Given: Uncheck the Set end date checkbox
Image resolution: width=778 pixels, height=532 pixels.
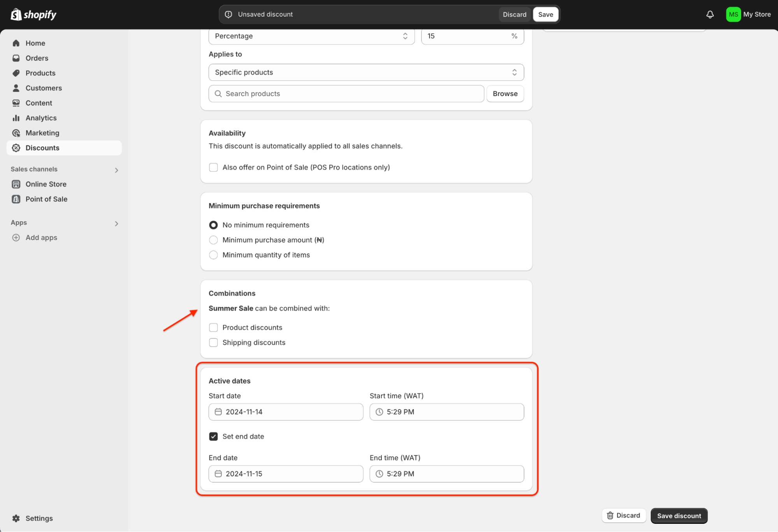Looking at the screenshot, I should pyautogui.click(x=213, y=436).
